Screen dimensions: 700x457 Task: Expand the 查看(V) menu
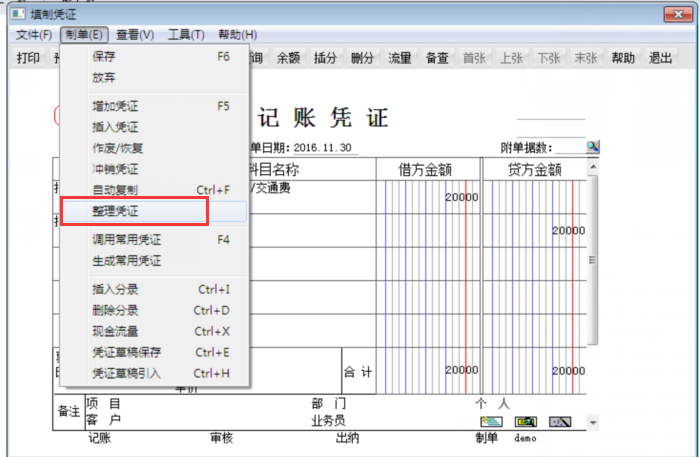(x=134, y=35)
